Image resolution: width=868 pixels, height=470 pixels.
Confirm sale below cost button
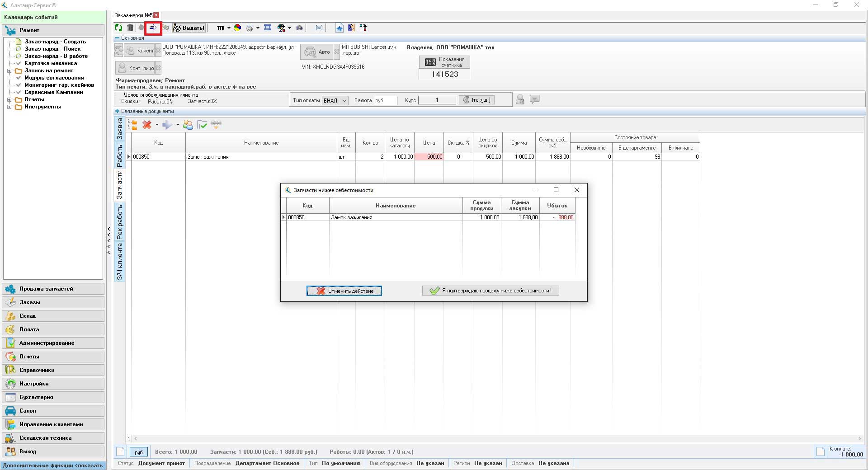pyautogui.click(x=491, y=291)
